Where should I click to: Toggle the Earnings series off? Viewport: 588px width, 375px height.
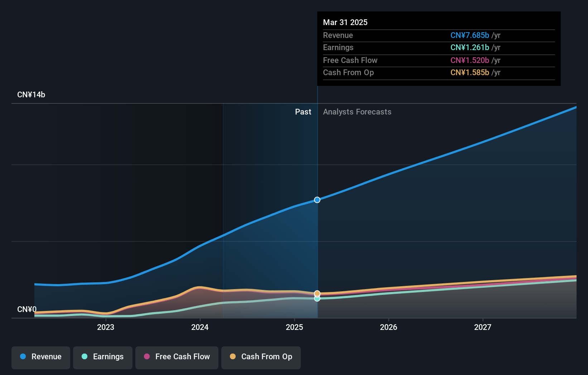(103, 357)
